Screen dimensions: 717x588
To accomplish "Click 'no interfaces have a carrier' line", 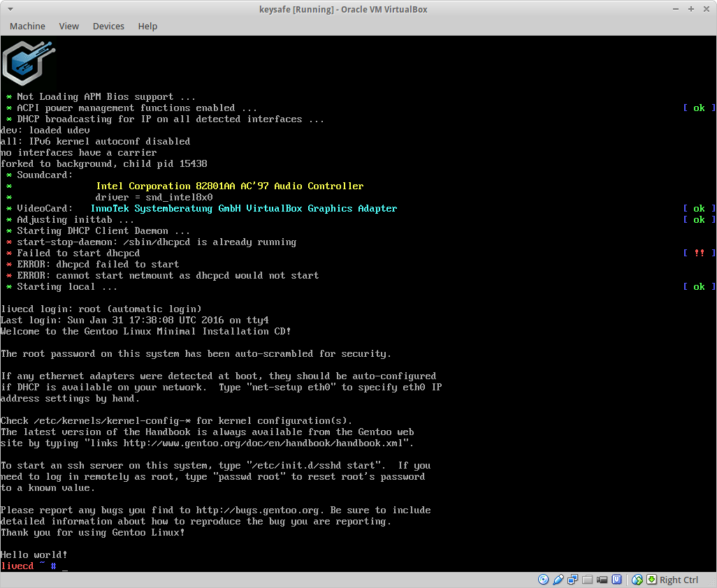I will tap(79, 153).
